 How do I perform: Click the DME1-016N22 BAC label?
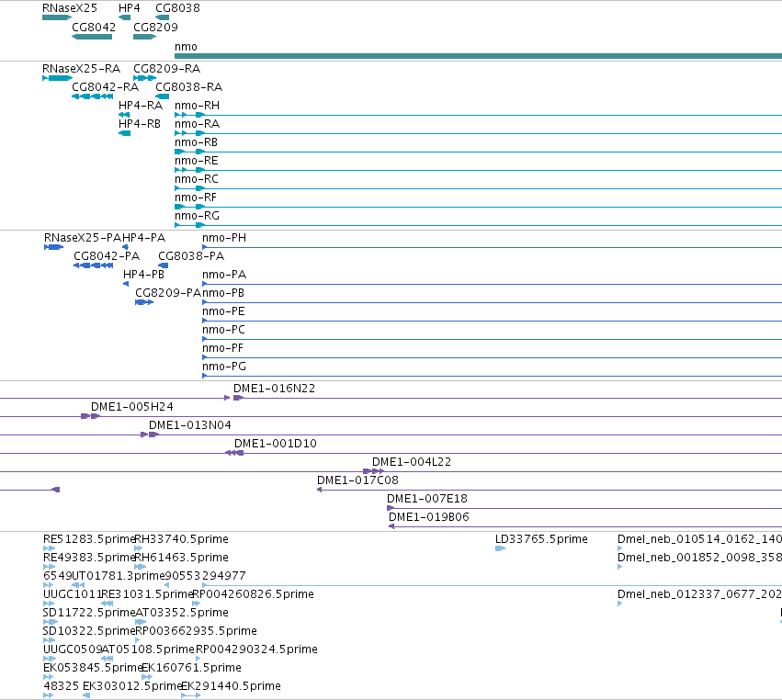click(275, 389)
